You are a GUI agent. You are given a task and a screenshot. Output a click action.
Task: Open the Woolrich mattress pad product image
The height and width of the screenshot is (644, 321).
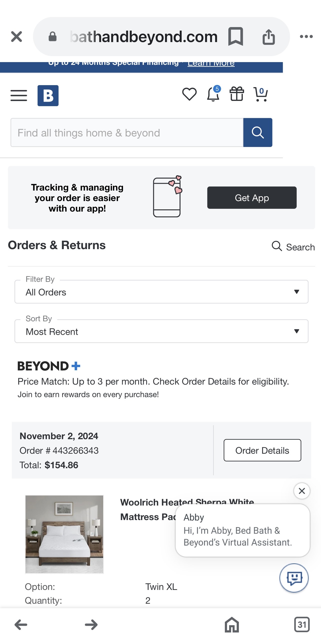click(64, 534)
